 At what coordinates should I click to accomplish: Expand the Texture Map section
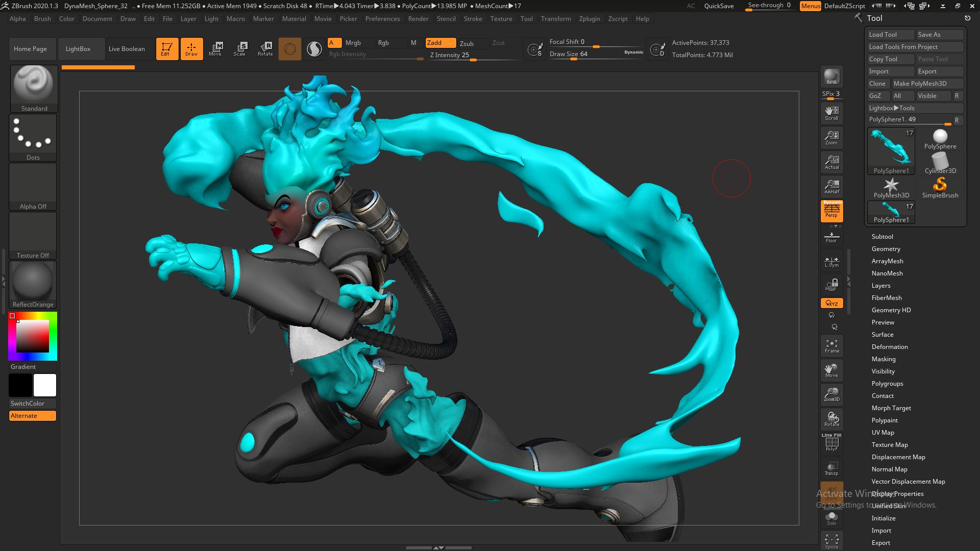coord(890,445)
